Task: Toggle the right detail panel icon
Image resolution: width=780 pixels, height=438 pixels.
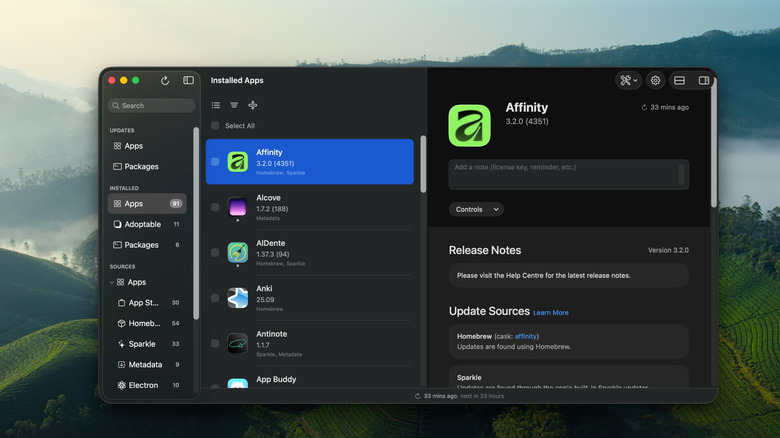Action: (x=703, y=80)
